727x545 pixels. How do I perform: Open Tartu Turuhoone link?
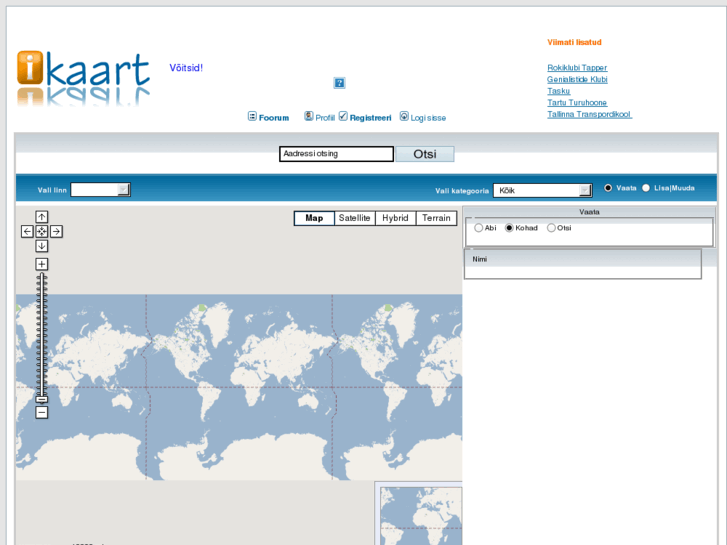577,103
